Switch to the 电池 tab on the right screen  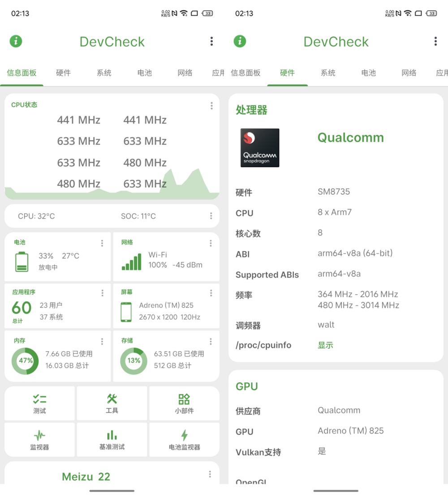coord(369,73)
